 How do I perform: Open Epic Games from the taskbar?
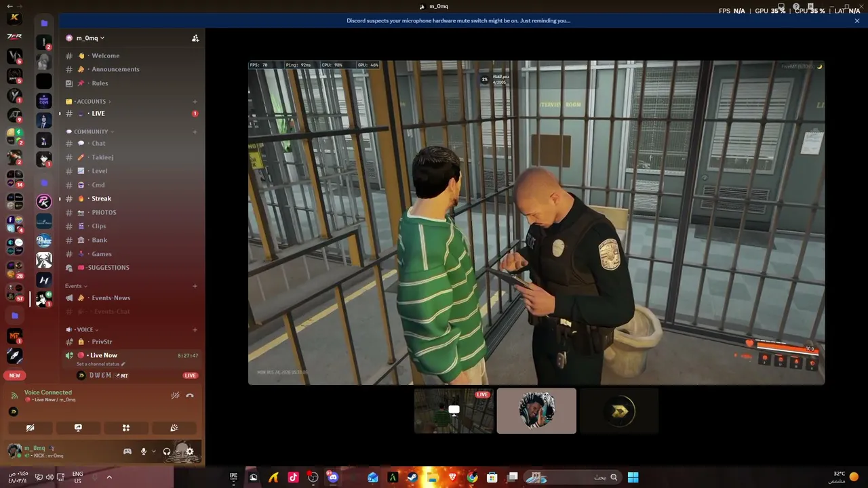233,477
